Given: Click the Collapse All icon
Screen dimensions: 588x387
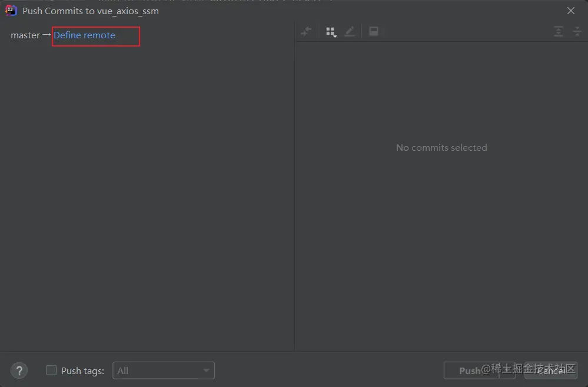Looking at the screenshot, I should 577,32.
